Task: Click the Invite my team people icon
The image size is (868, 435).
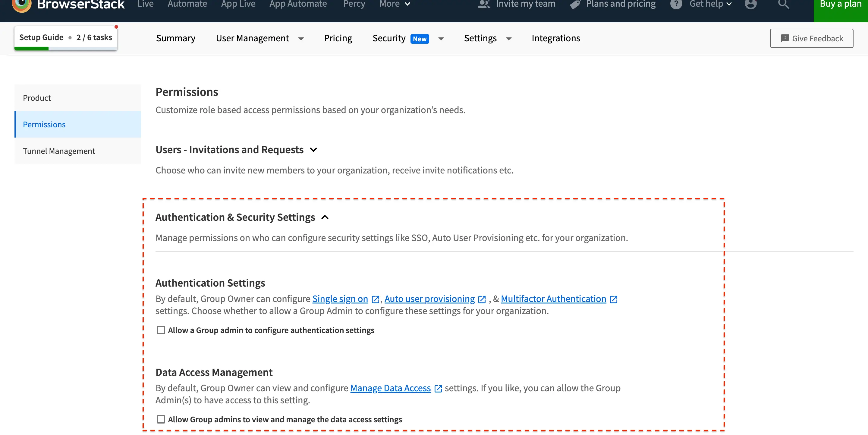Action: click(483, 4)
